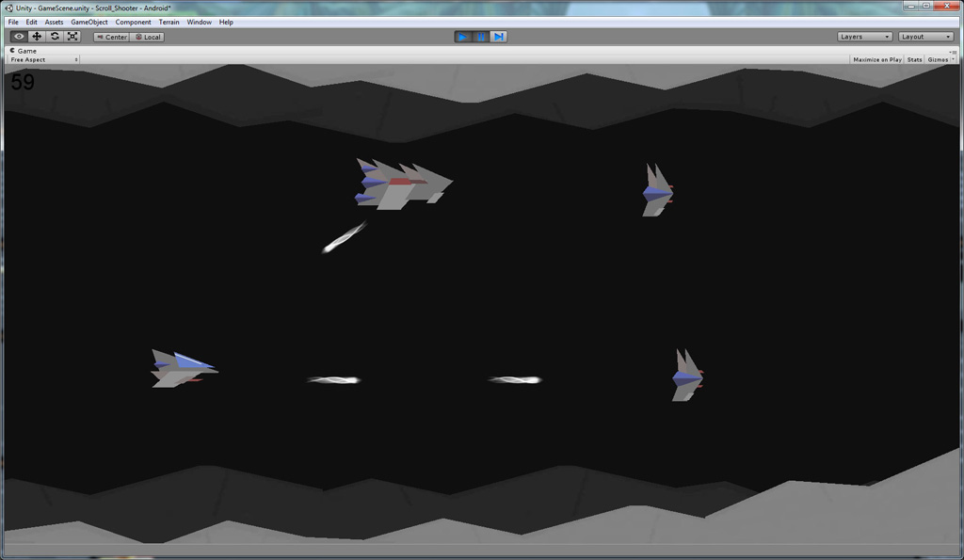
Task: Click the large enemy ship at top
Action: tap(403, 184)
